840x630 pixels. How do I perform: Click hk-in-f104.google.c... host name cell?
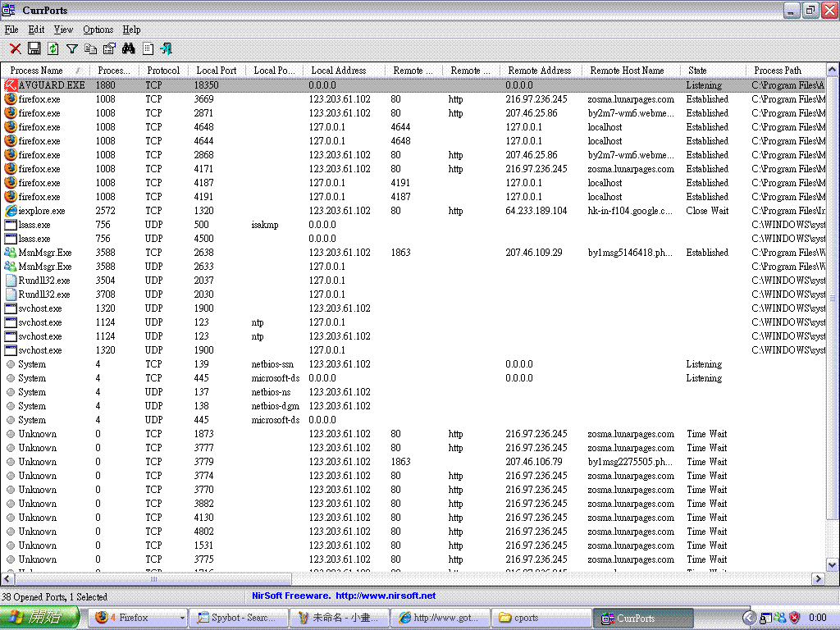click(629, 211)
